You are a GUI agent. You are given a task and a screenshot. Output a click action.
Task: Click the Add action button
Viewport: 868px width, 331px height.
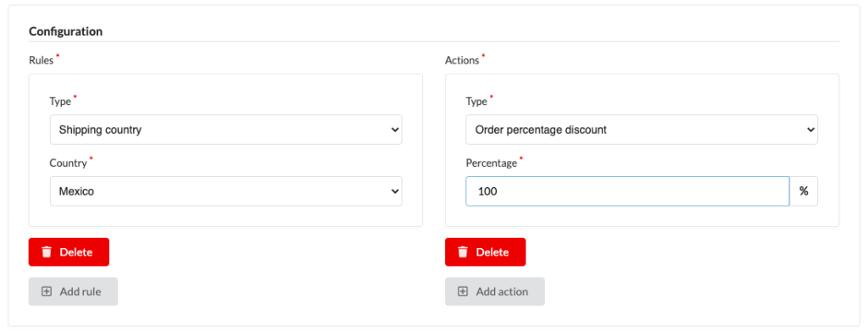coord(495,291)
